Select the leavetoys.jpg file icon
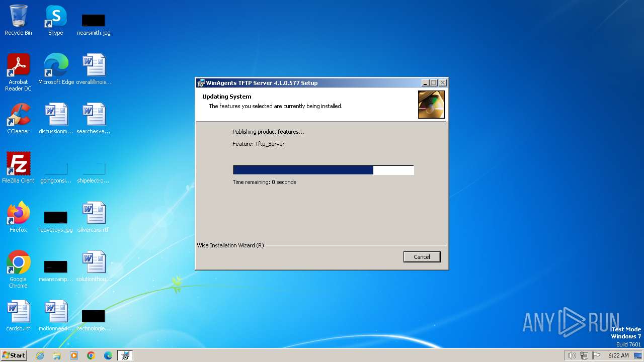Image resolution: width=644 pixels, height=362 pixels. (56, 221)
